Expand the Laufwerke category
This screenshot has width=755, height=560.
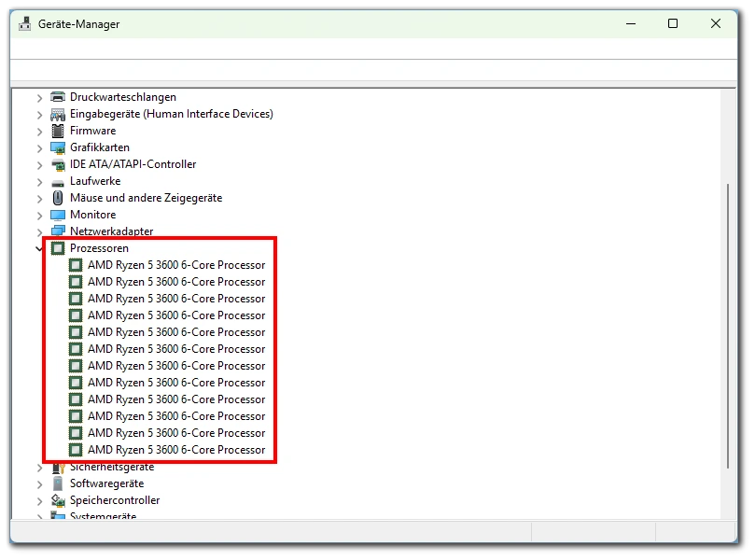pos(39,182)
